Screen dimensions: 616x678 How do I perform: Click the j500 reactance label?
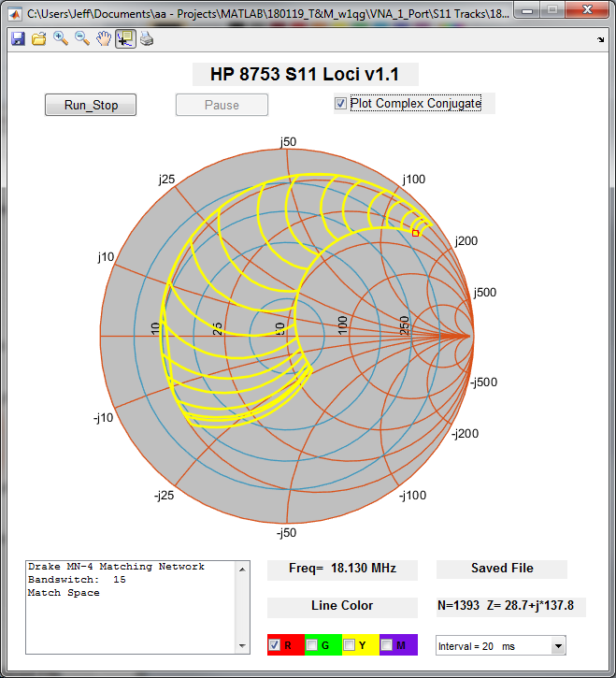pos(484,293)
